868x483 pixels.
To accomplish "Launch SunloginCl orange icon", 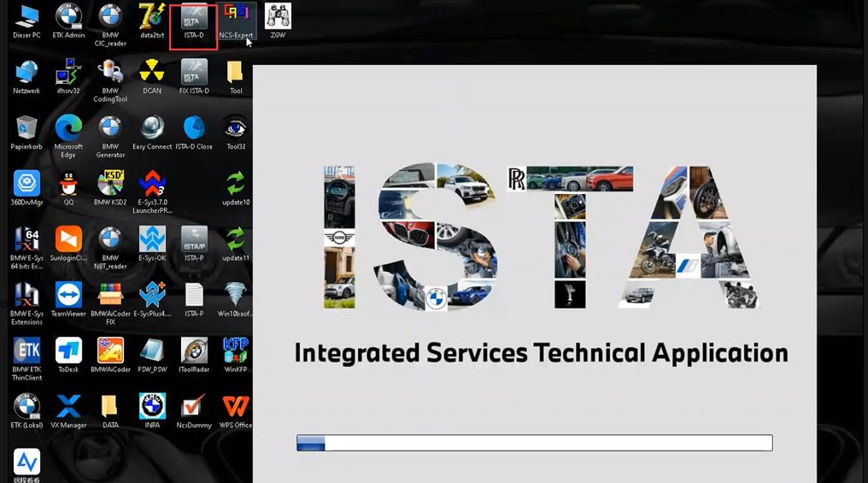I will point(68,244).
